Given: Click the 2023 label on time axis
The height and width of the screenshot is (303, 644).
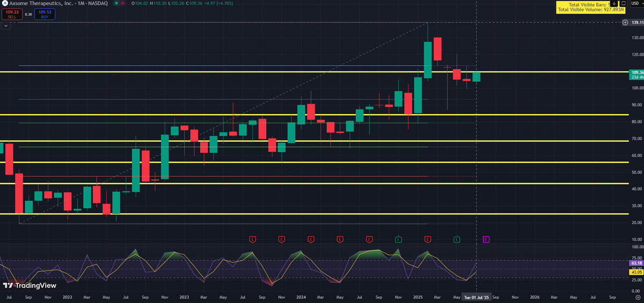Looking at the screenshot, I should (184, 297).
